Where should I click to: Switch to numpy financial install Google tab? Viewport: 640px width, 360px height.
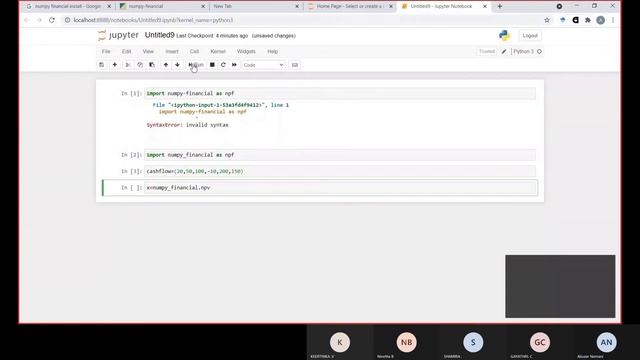67,7
